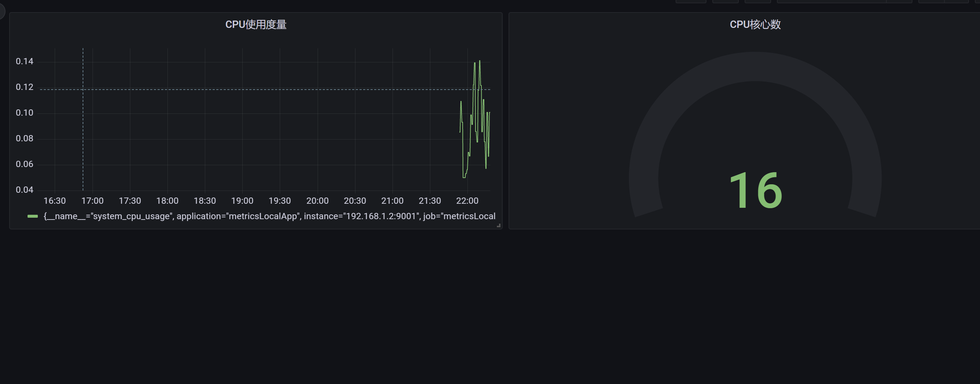Click the 21:00 time axis label
Image resolution: width=980 pixels, height=384 pixels.
click(392, 201)
